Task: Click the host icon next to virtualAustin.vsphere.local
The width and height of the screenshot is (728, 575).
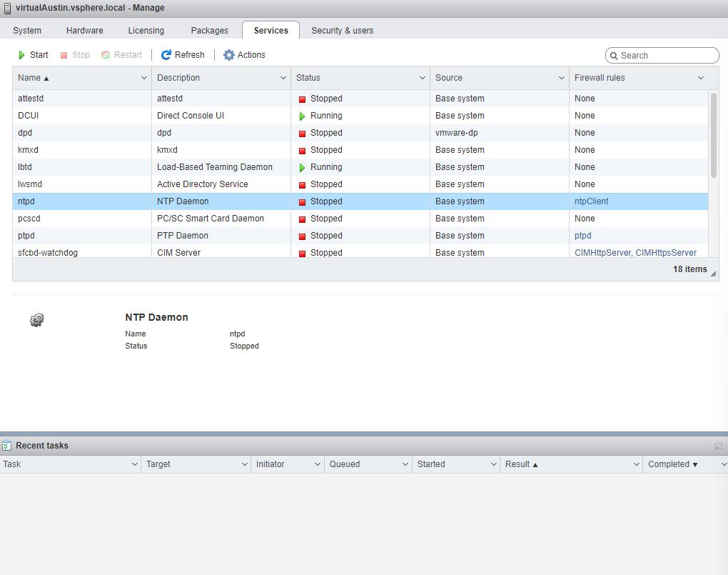Action: pyautogui.click(x=8, y=8)
